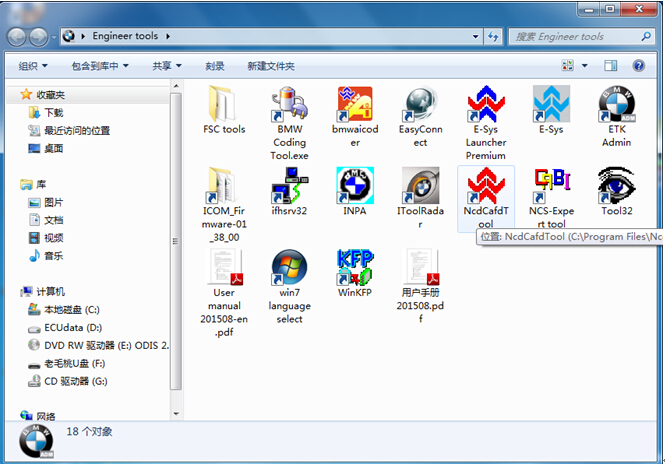Image resolution: width=665 pixels, height=466 pixels.
Task: Select the blue E-Sys shortcut icon
Action: 551,103
